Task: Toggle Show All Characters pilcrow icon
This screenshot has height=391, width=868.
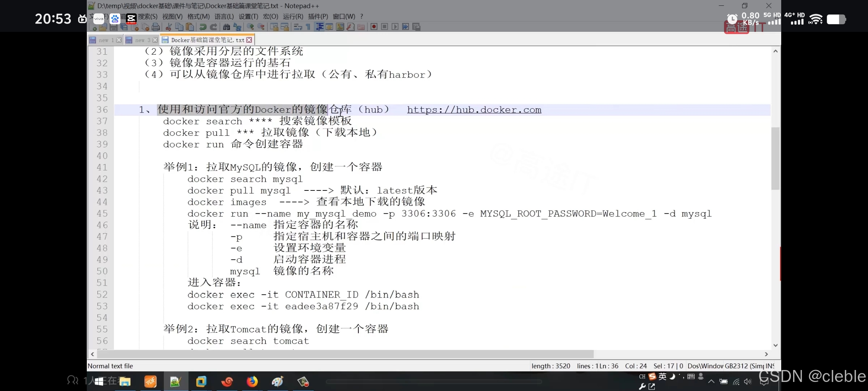Action: tap(308, 27)
